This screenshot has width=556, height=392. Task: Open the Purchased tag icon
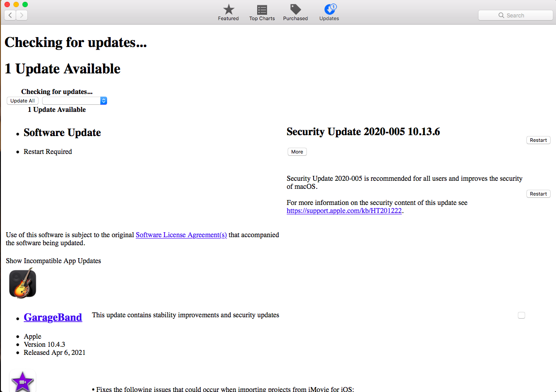(x=295, y=9)
